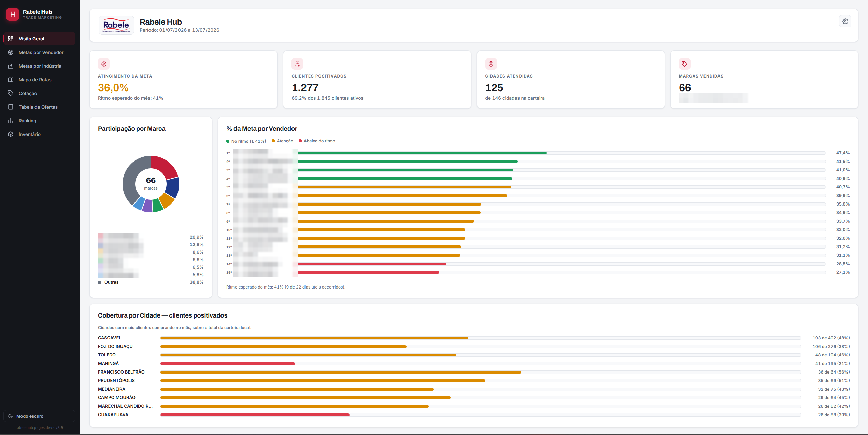
Task: Open Metas por Vendedor page
Action: tap(39, 52)
